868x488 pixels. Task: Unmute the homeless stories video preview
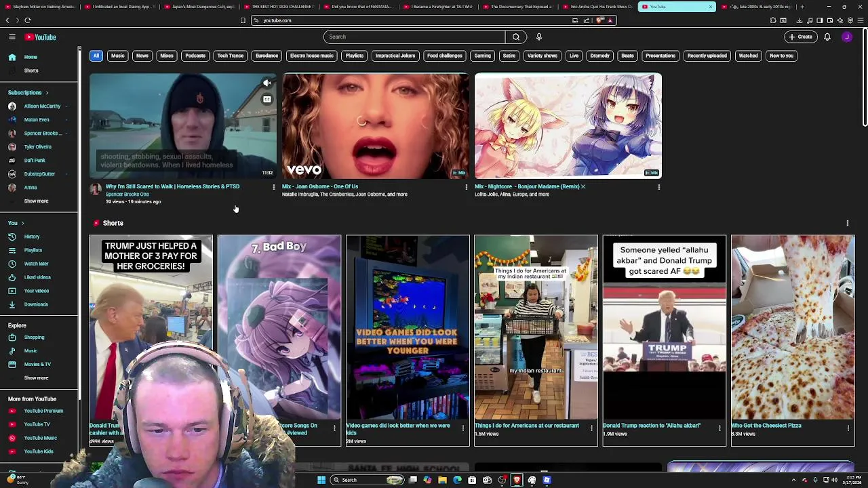[x=267, y=83]
